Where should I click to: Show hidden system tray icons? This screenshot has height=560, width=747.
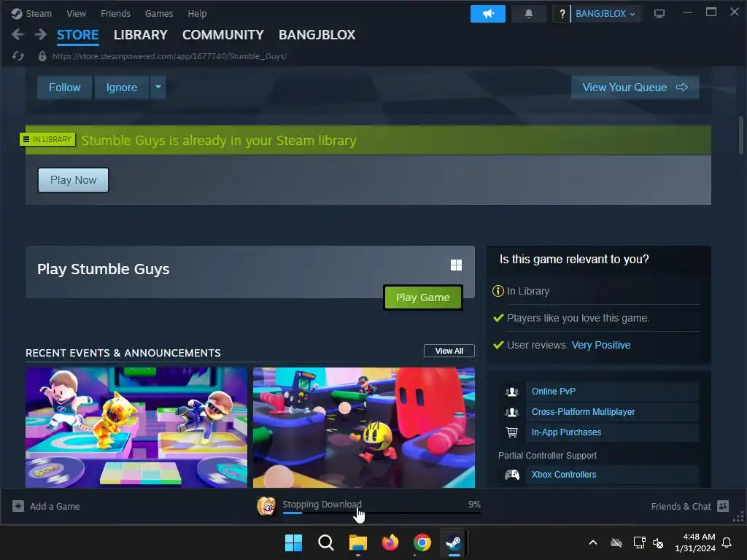pos(593,542)
